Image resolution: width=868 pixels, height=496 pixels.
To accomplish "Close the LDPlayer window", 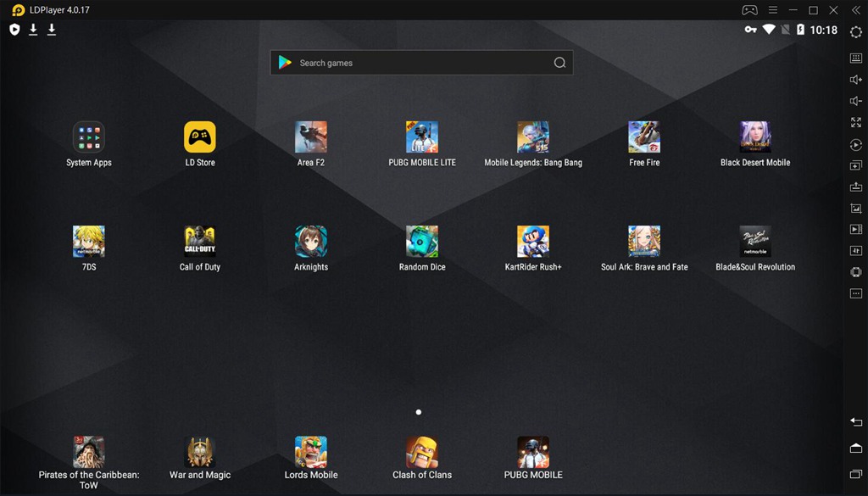I will pyautogui.click(x=834, y=10).
